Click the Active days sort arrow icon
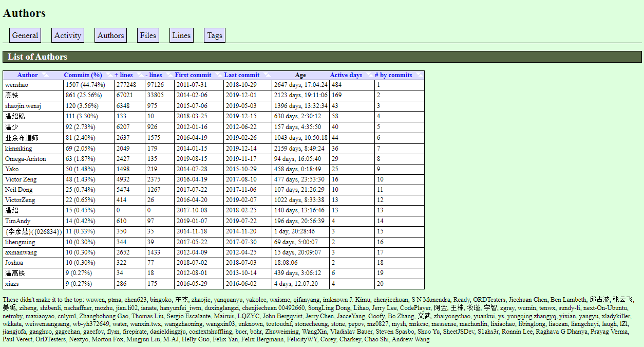 (369, 75)
